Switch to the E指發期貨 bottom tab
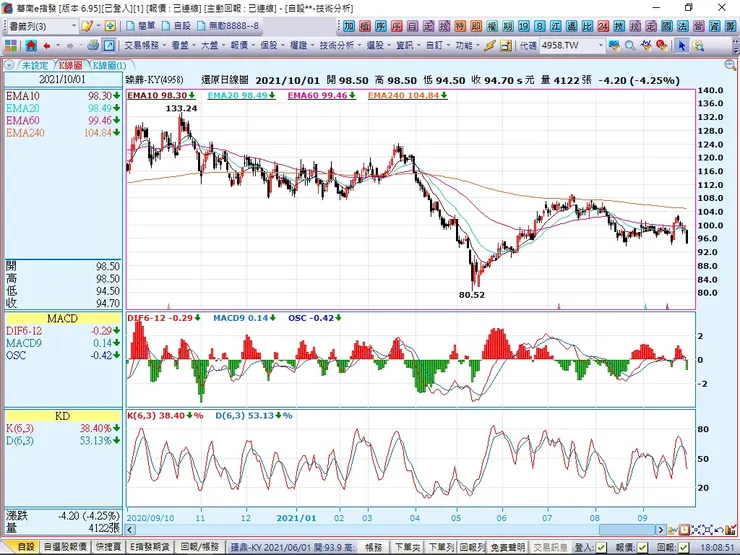The image size is (740, 555). pyautogui.click(x=151, y=547)
